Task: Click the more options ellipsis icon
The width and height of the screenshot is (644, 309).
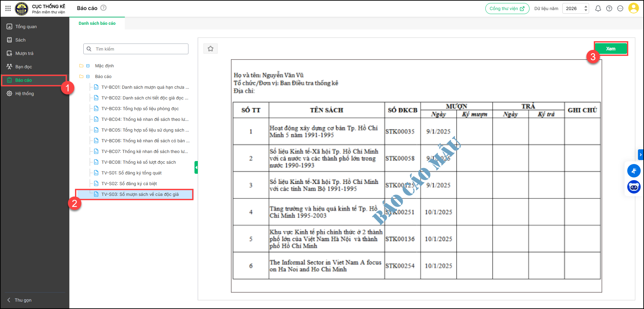Action: click(x=620, y=9)
